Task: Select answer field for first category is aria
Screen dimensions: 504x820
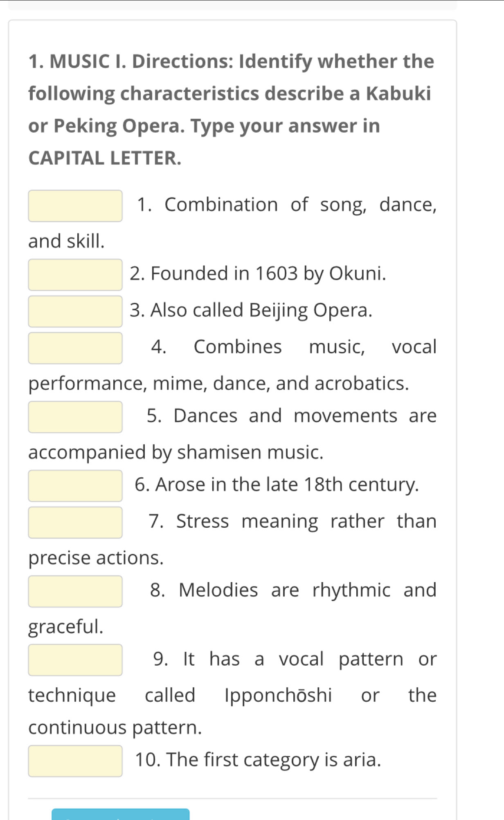Action: pos(75,761)
